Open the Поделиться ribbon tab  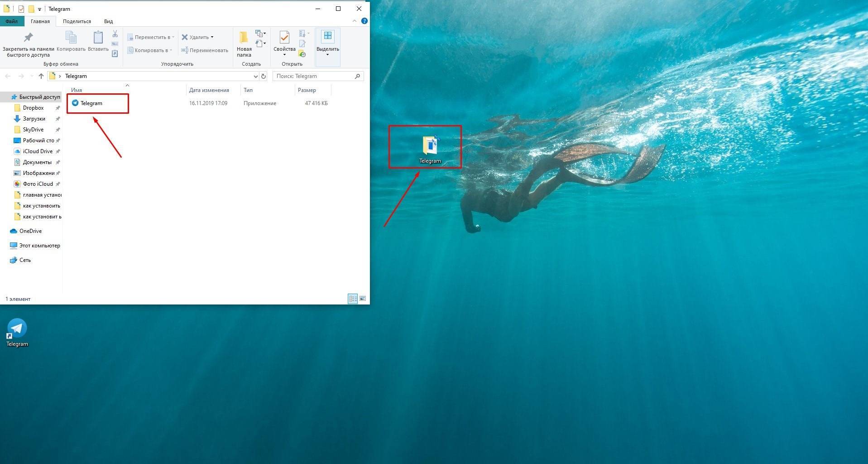[77, 21]
